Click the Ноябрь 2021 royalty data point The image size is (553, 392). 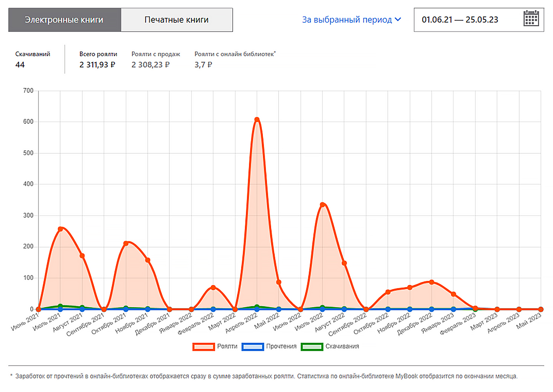click(148, 260)
